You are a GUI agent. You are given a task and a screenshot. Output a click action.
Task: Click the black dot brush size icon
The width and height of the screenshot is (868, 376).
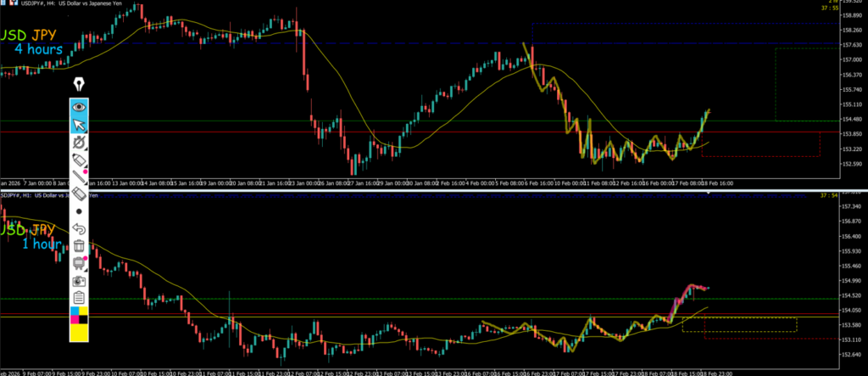coord(80,210)
